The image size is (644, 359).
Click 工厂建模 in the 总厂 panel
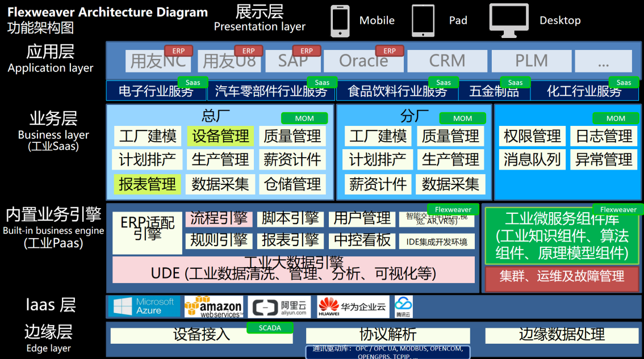pyautogui.click(x=148, y=136)
